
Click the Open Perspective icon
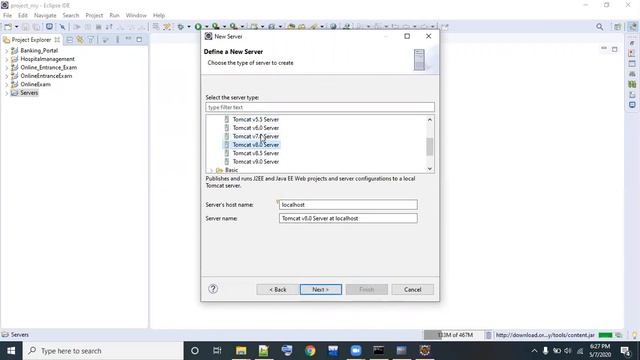pyautogui.click(x=618, y=27)
